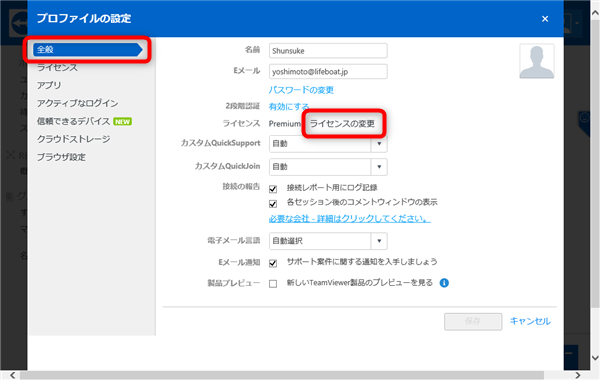Open the アプリ sidebar section

49,85
